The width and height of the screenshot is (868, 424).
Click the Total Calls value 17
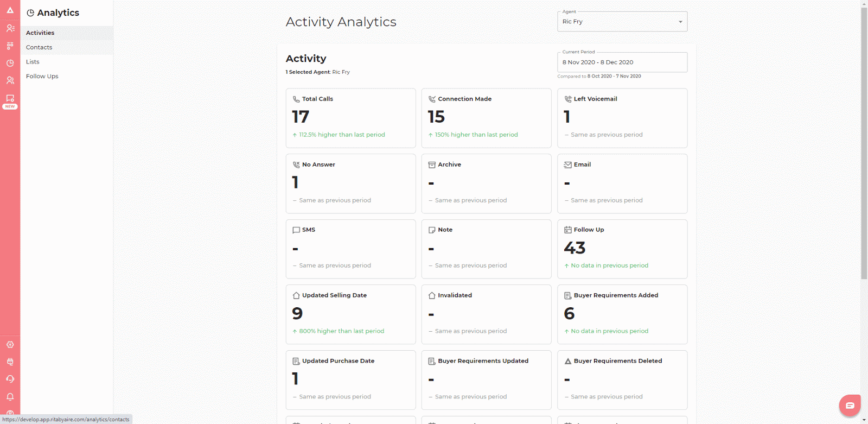pos(301,117)
